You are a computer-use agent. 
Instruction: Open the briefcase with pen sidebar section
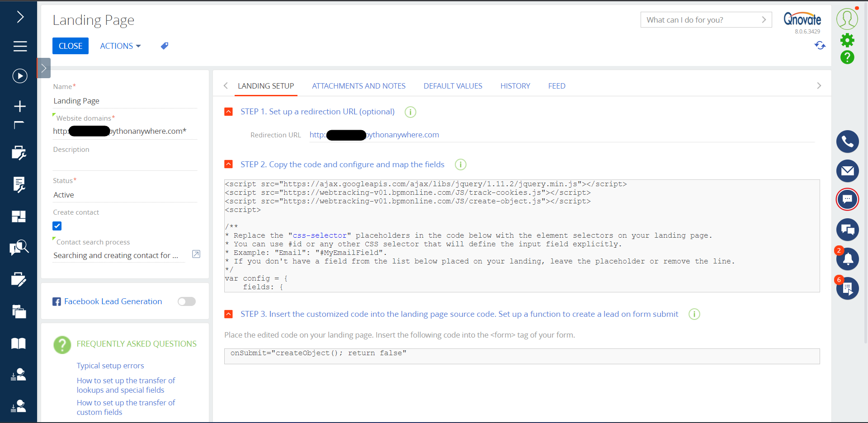pos(19,280)
